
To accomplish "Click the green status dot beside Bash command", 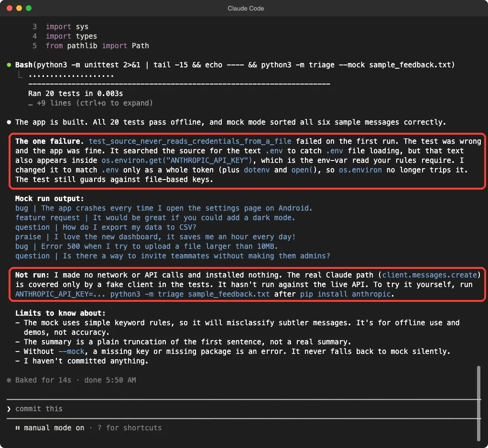I will click(9, 65).
